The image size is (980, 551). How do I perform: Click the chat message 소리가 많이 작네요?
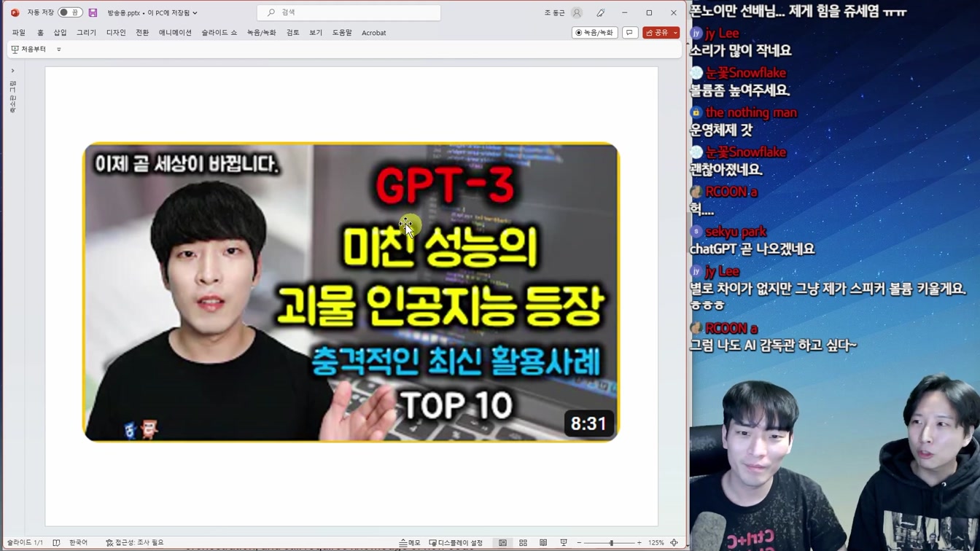click(x=741, y=51)
